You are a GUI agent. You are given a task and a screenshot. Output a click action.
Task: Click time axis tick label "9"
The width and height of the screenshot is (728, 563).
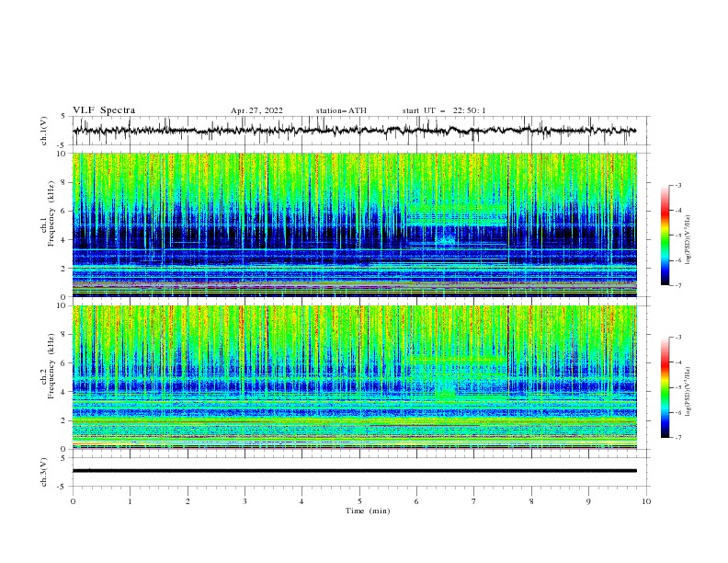(588, 501)
